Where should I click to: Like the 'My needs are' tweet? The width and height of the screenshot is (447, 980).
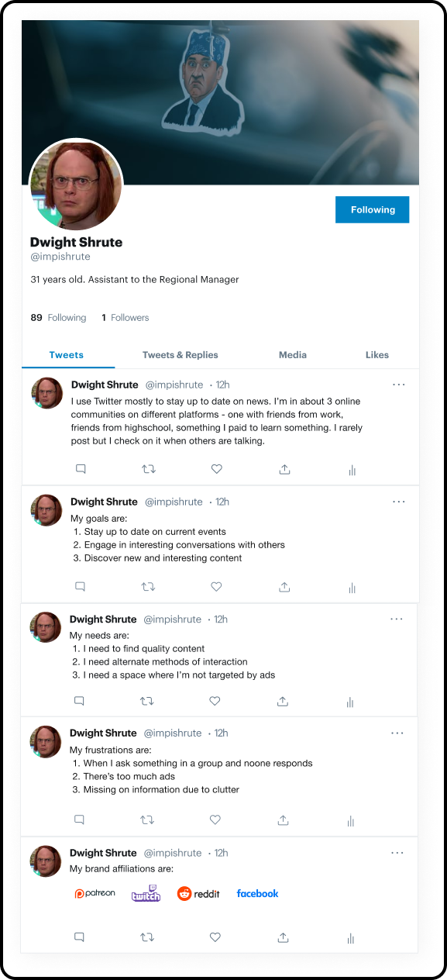pyautogui.click(x=215, y=701)
